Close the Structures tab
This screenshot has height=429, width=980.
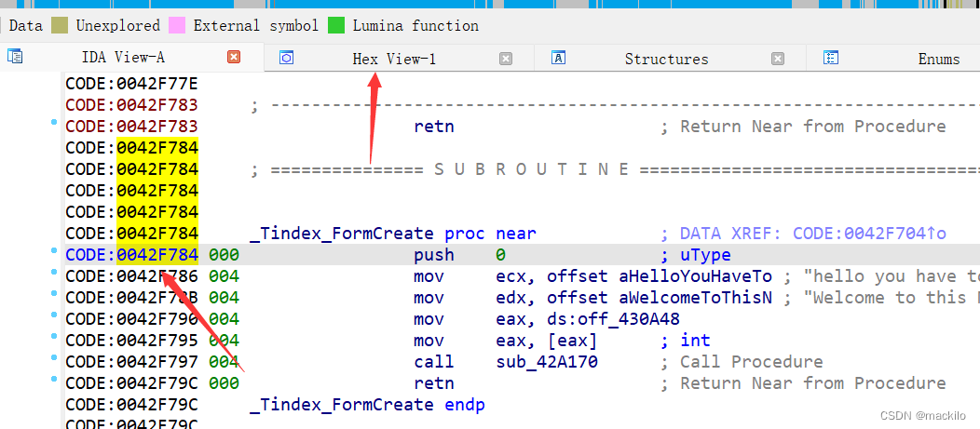coord(778,59)
